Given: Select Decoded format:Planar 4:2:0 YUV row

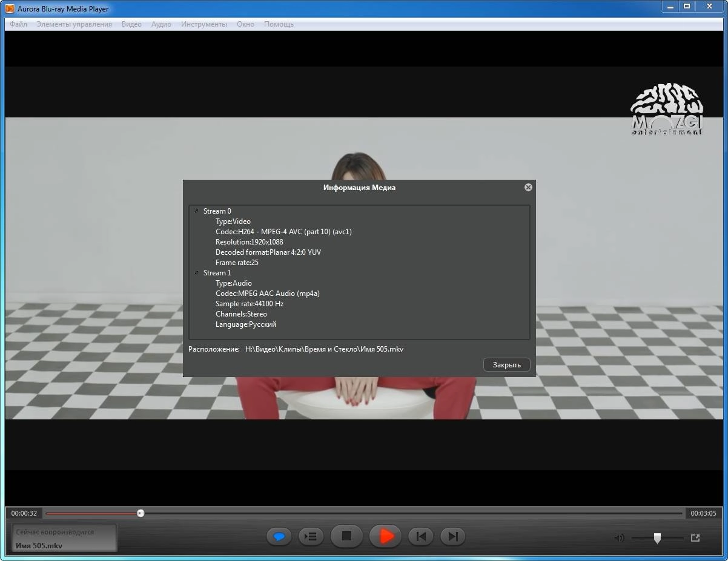Looking at the screenshot, I should [x=268, y=252].
